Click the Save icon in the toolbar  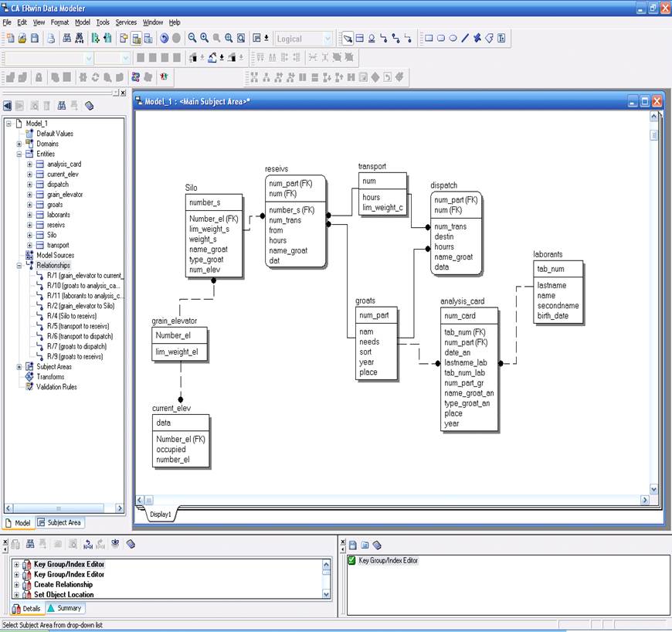[x=35, y=38]
